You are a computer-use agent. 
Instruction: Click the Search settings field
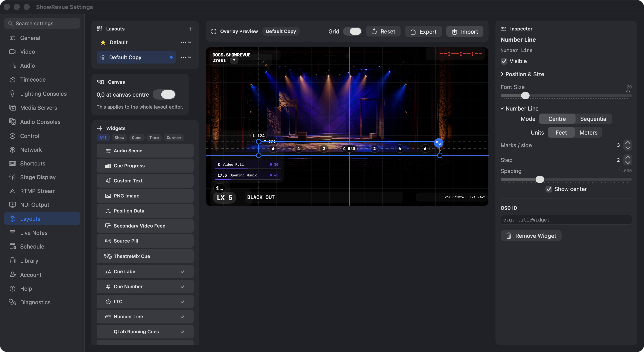[42, 23]
